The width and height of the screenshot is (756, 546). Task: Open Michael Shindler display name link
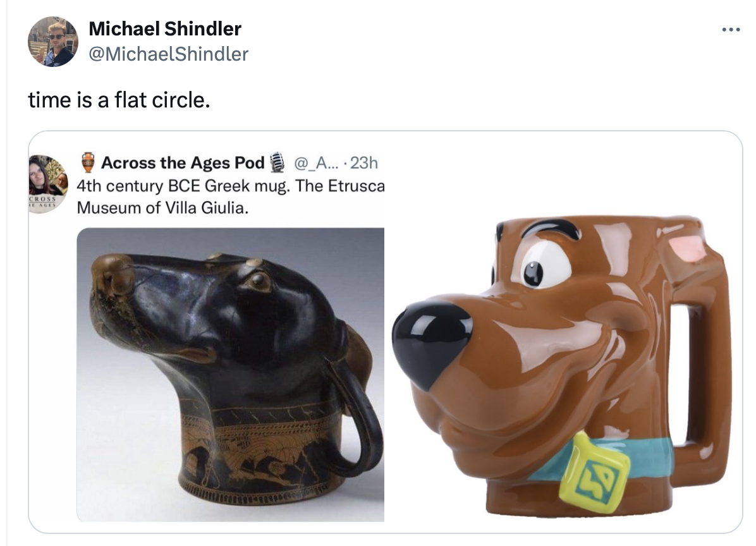[165, 29]
